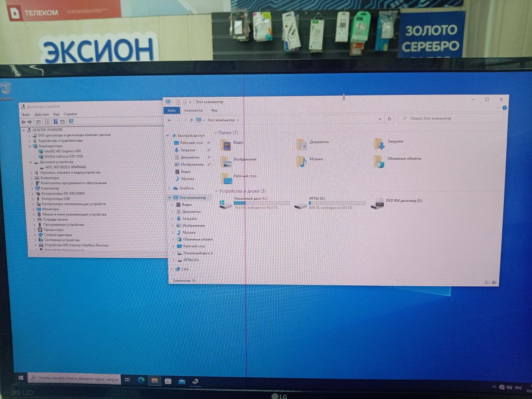Expand the Клавиатуры category
This screenshot has height=399, width=532.
tap(31, 178)
